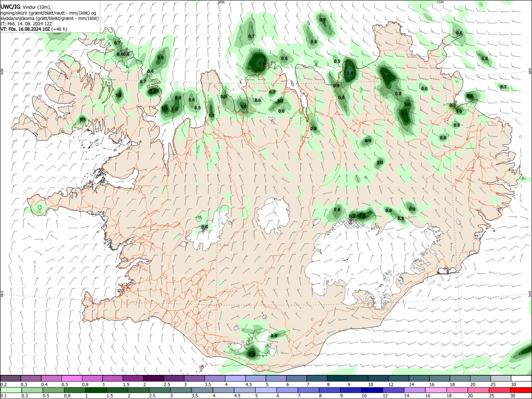Choose the lavender swatch labeled 14, lower legend
This screenshot has width=532, height=399.
point(414,390)
